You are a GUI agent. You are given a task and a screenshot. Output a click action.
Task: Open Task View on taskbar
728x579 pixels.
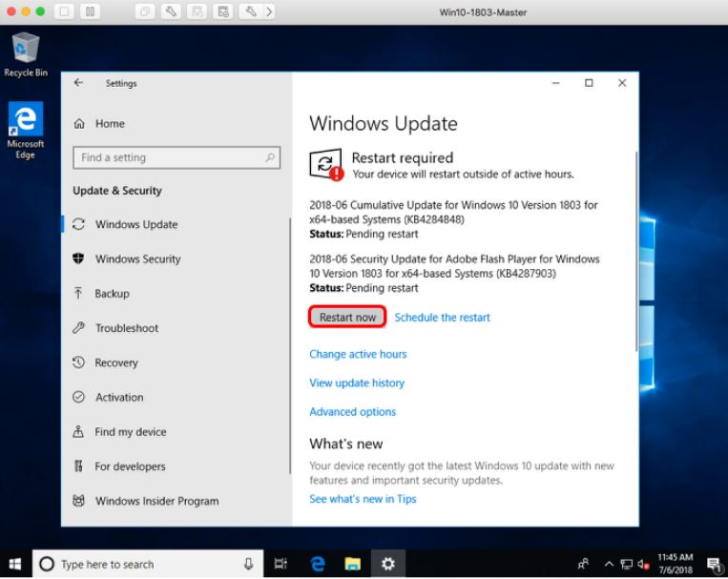[281, 564]
